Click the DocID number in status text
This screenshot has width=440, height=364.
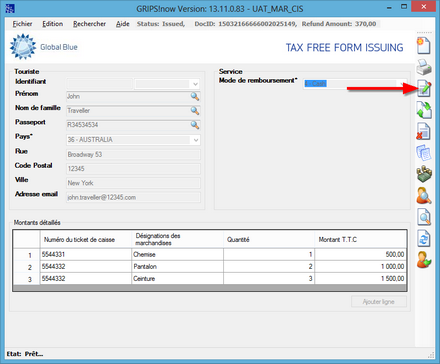pyautogui.click(x=257, y=24)
